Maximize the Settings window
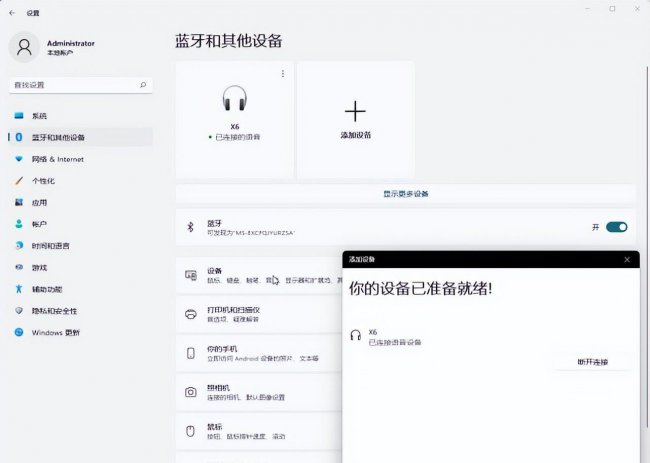 click(x=612, y=9)
